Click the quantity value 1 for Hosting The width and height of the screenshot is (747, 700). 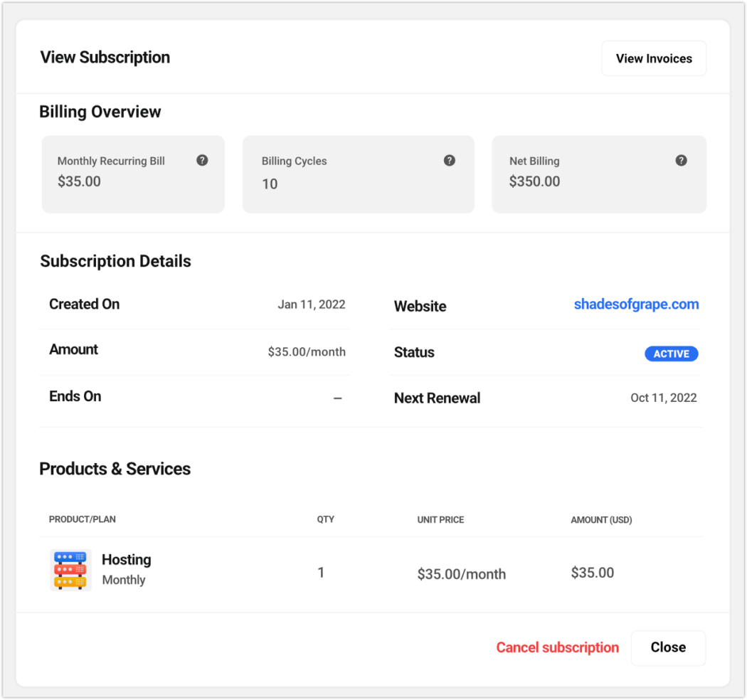(321, 572)
